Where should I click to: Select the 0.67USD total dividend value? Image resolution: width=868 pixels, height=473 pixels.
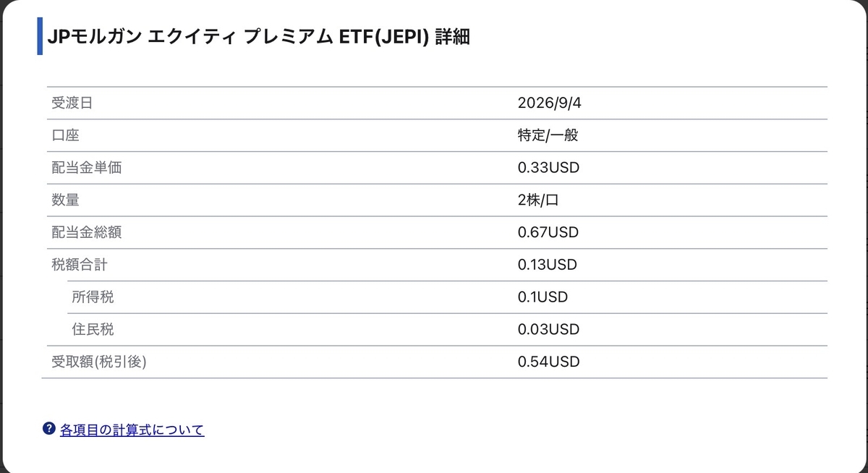[x=548, y=233]
